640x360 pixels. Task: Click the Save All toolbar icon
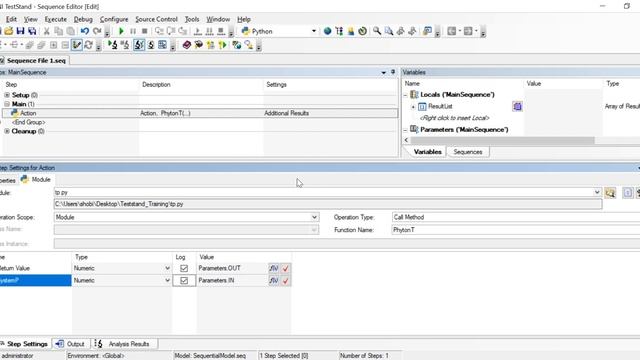coord(32,31)
